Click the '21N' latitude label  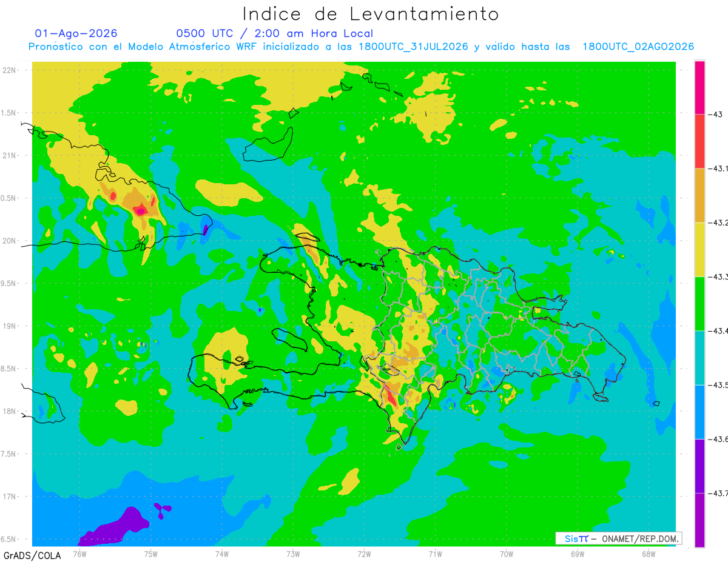[x=10, y=155]
